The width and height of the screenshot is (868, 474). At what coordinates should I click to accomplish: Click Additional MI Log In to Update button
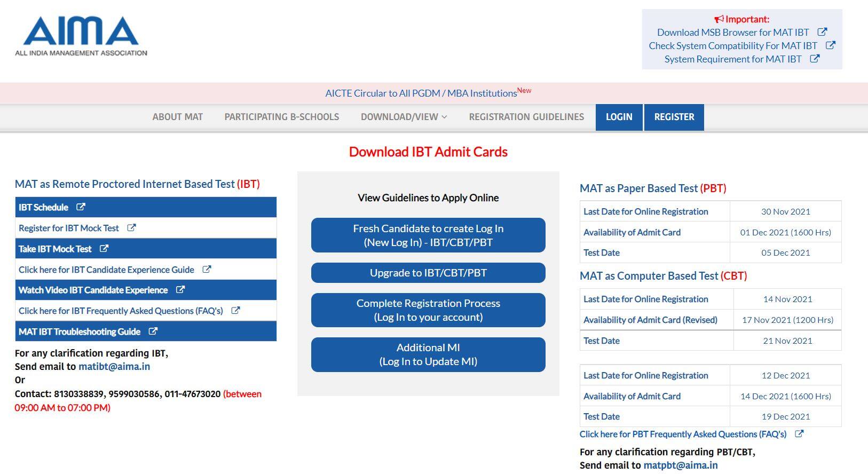point(428,354)
